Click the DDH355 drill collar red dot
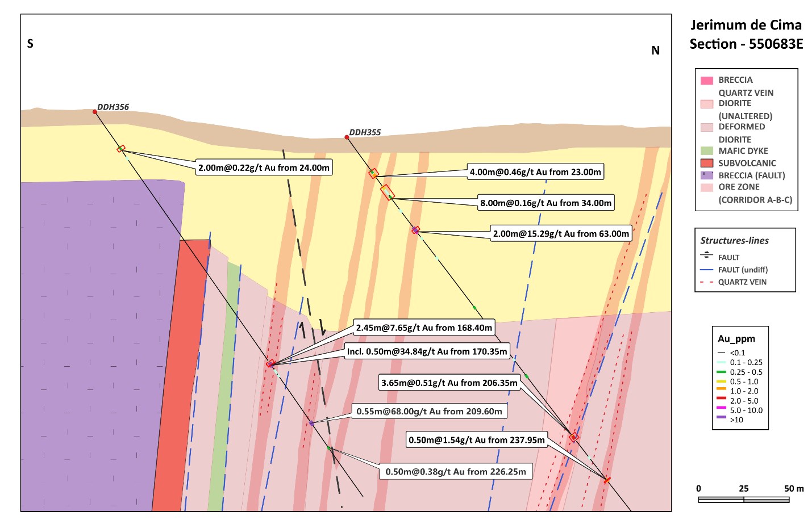Screen dimensions: 812x520 coord(347,137)
